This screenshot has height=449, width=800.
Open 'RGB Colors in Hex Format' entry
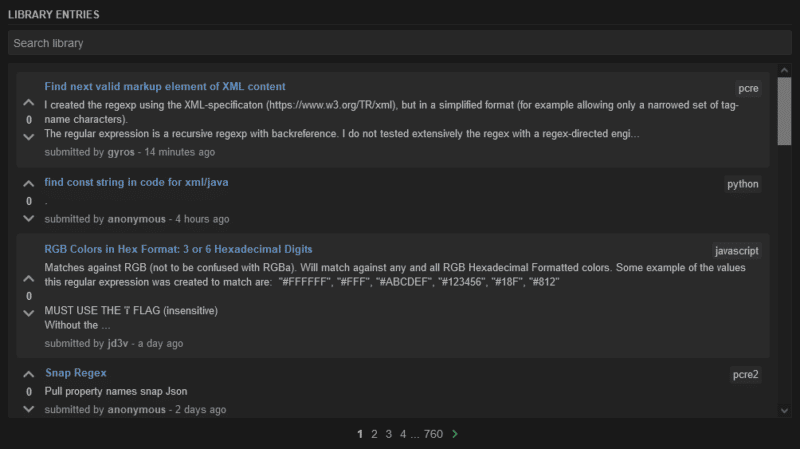point(178,249)
